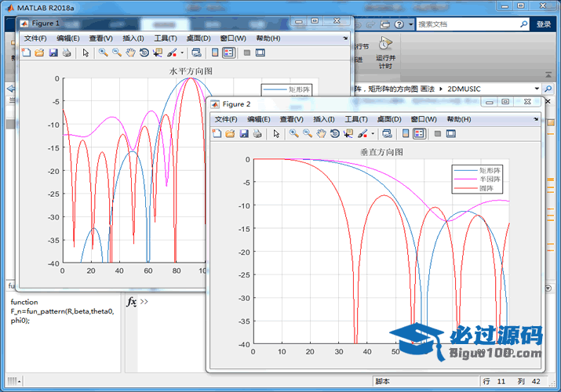Image resolution: width=561 pixels, height=392 pixels.
Task: Click Zoom Out tool in Figure 1
Action: tap(116, 53)
